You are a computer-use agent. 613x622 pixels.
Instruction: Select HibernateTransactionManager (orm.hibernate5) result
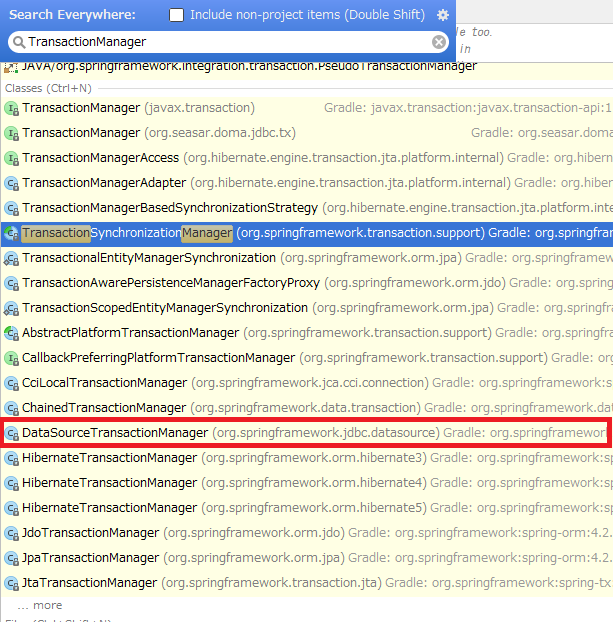point(307,508)
